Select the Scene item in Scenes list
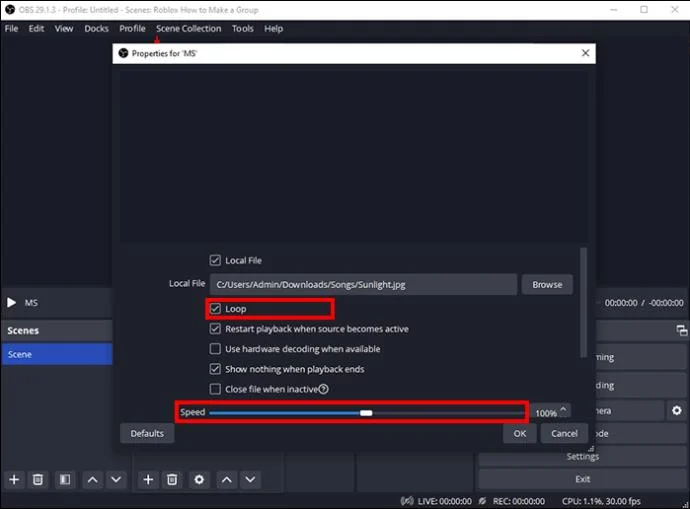Viewport: 690px width, 509px height. [57, 354]
